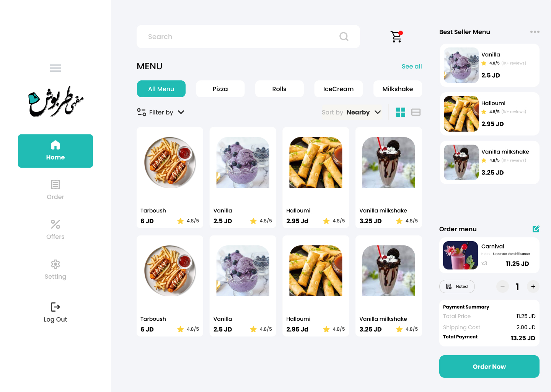Decrease Carnival quantity with minus button

click(x=502, y=286)
